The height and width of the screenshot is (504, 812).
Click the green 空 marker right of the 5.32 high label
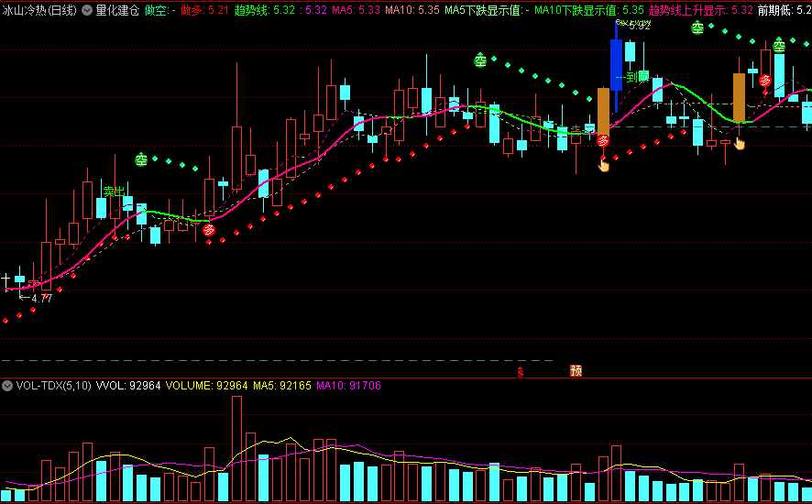(697, 28)
